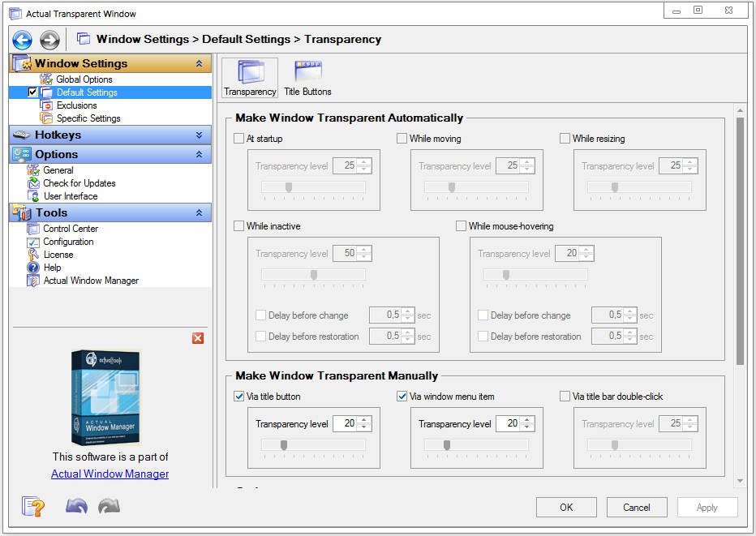Close the Actual Window Manager ad panel
Screen dimensions: 756x536
198,338
